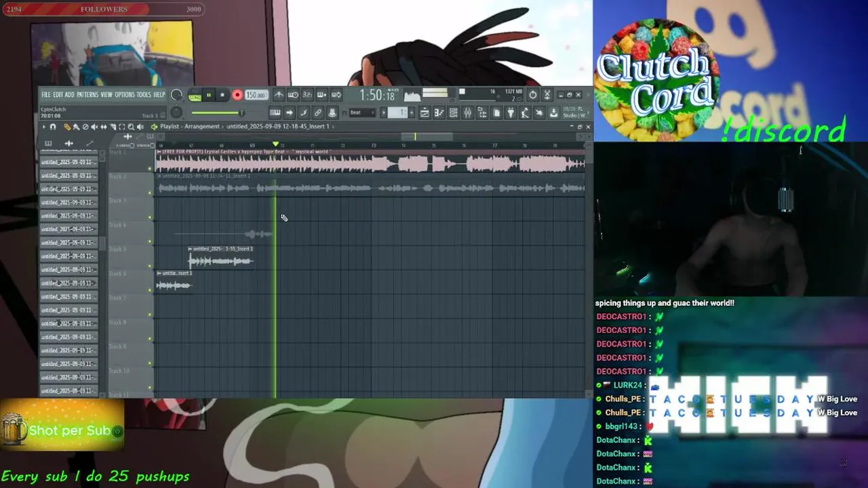The image size is (868, 488).
Task: Mute Track 1 via its green LED
Action: (x=150, y=169)
